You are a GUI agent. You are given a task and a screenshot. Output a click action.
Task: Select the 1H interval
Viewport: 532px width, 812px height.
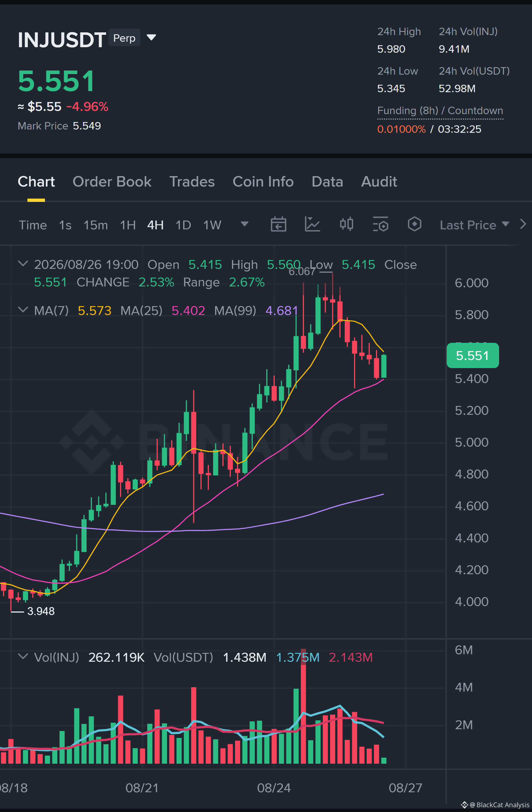(x=128, y=225)
